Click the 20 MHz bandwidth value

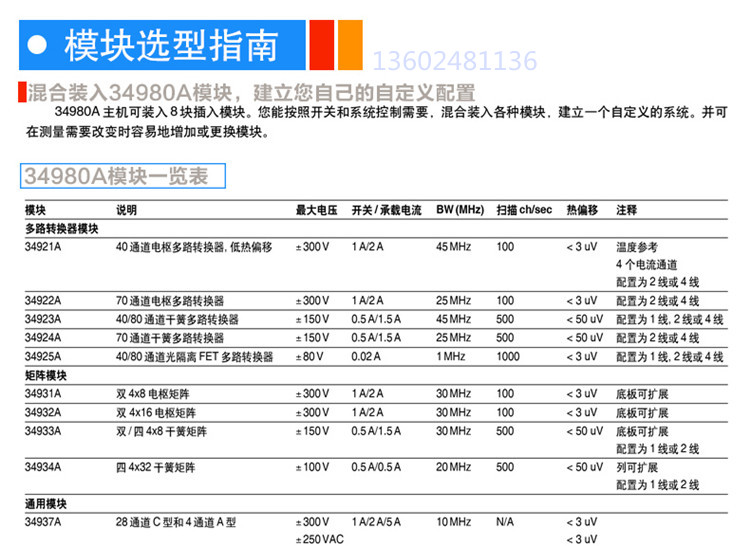[453, 467]
